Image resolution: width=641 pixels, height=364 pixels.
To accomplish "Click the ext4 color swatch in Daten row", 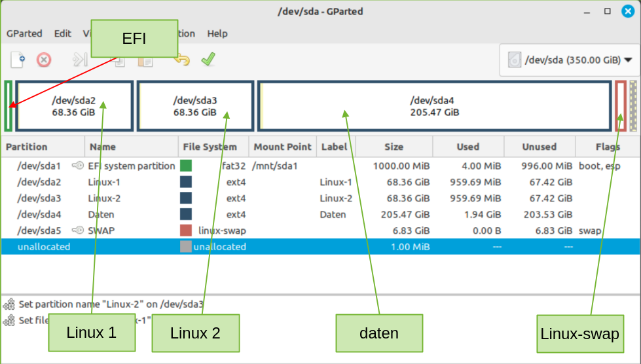I will click(x=186, y=214).
